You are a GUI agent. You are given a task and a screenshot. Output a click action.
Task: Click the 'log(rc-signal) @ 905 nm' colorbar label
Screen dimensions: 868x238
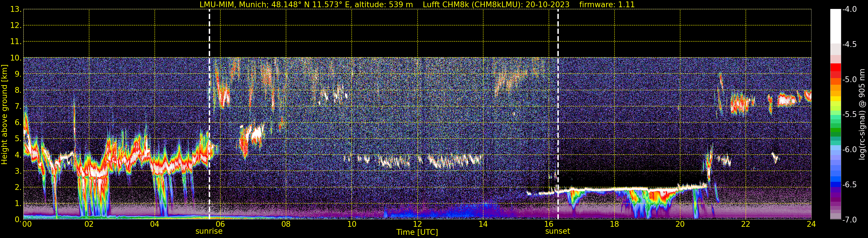click(862, 114)
